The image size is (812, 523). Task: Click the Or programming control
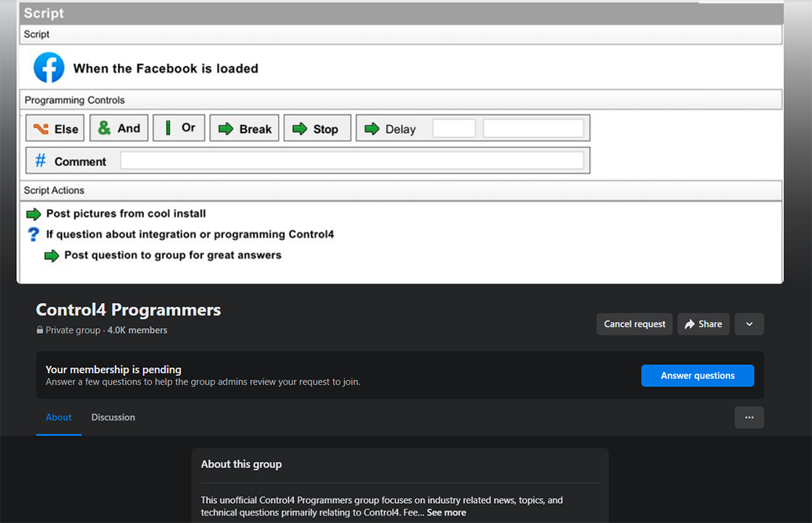click(179, 128)
